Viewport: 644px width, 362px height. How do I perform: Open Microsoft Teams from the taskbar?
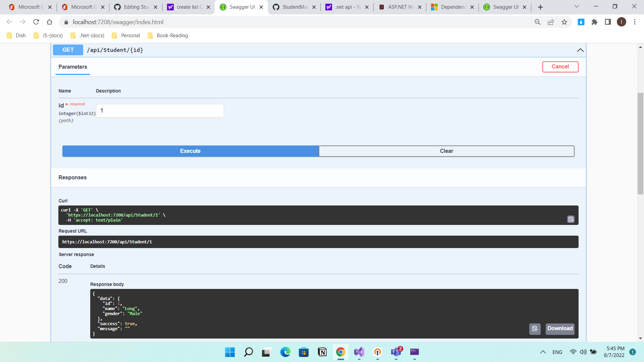click(x=395, y=352)
